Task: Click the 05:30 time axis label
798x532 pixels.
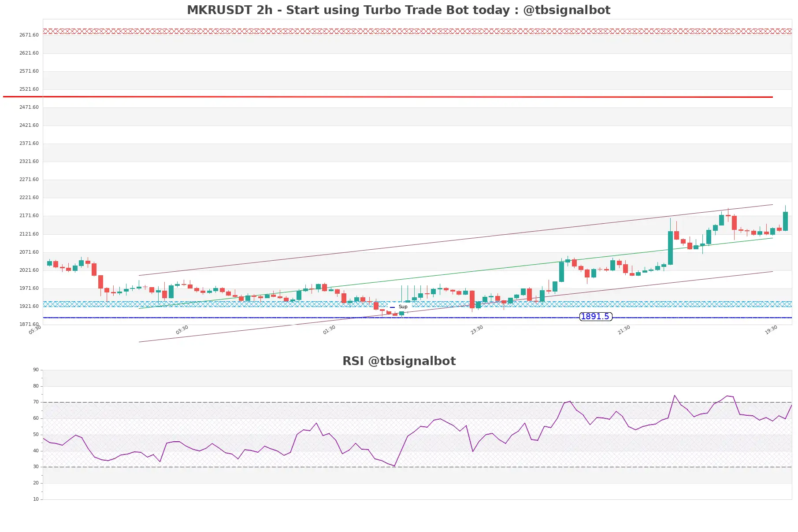Action: [35, 330]
